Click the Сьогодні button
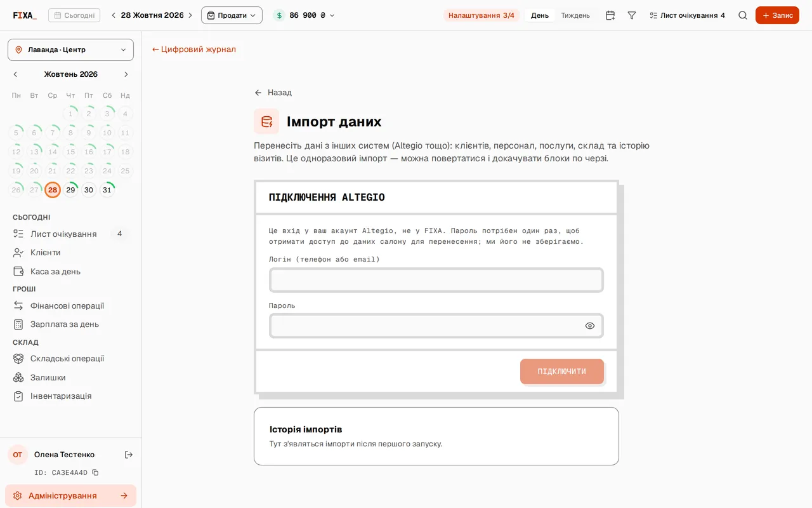812x508 pixels. click(74, 15)
